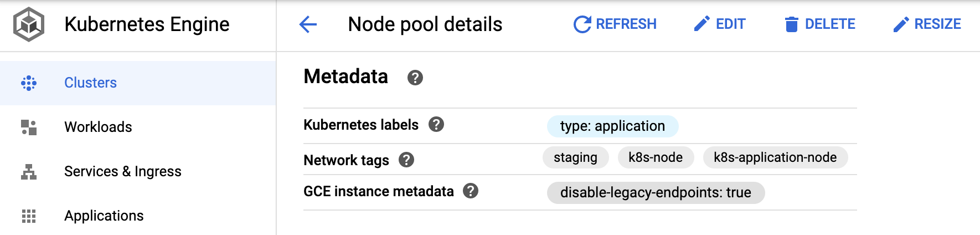Image resolution: width=980 pixels, height=235 pixels.
Task: Open Workloads in the sidebar
Action: click(98, 127)
